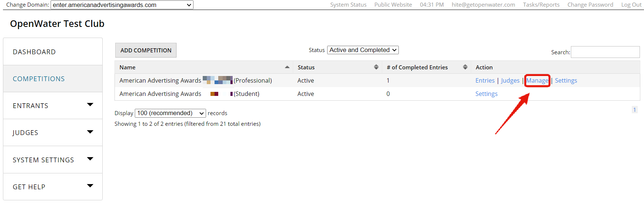644x204 pixels.
Task: Click Active status of Student row
Action: pyautogui.click(x=306, y=94)
